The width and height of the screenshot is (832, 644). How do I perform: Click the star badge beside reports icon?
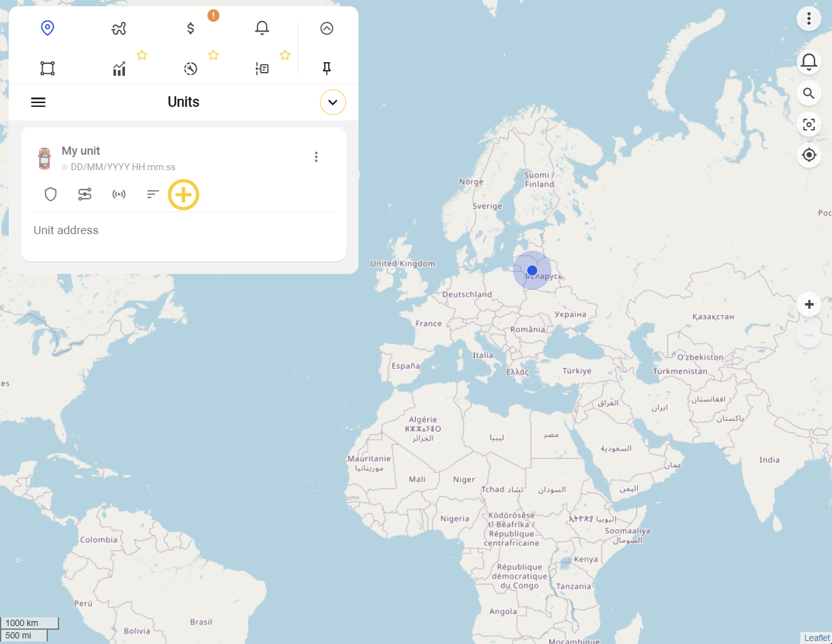[x=142, y=55]
